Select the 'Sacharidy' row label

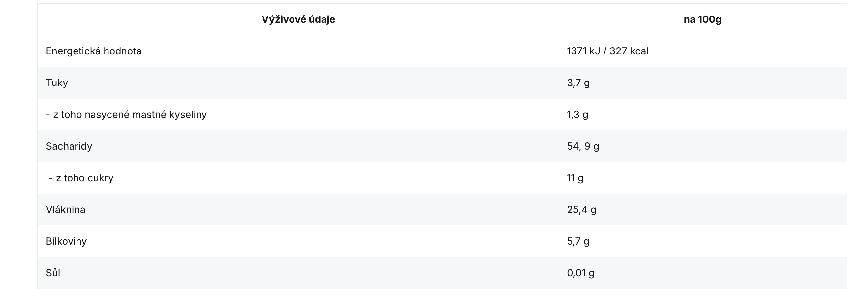coord(69,147)
